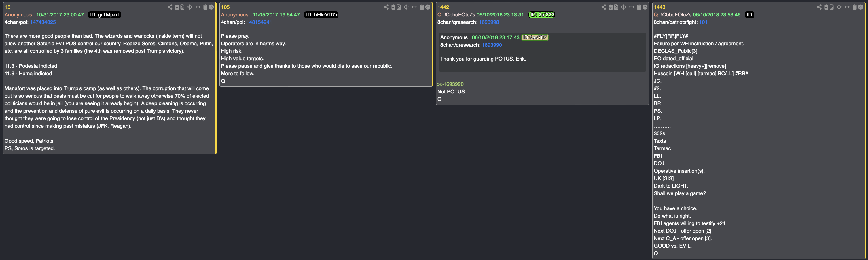Click the line 'Shall we play a game?'
Viewport: 868px width, 260px height.
click(680, 194)
